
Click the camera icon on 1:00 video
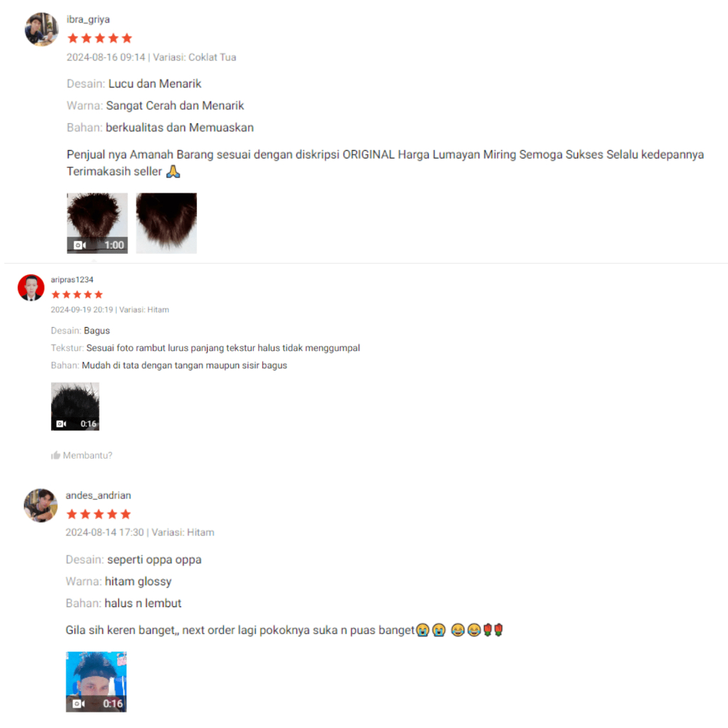pyautogui.click(x=80, y=245)
